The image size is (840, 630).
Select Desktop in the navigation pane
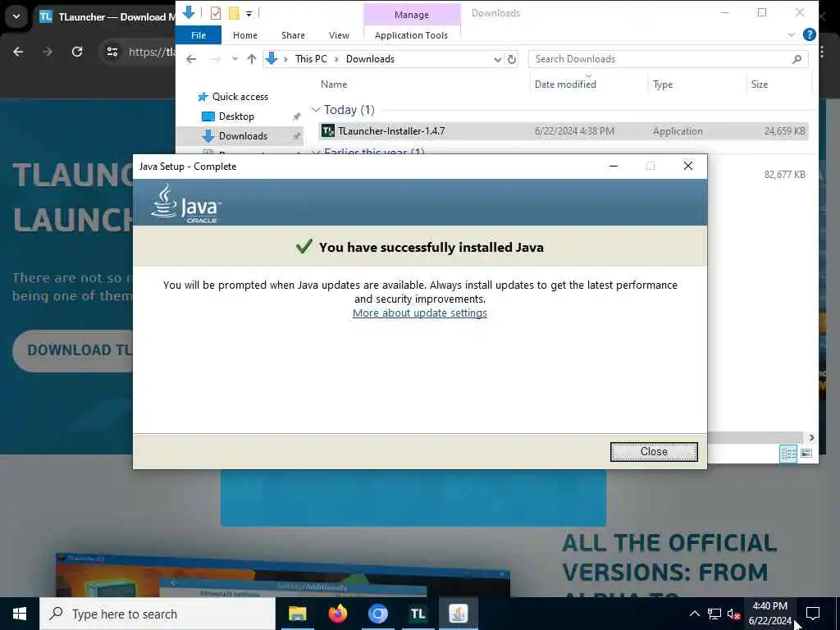pyautogui.click(x=236, y=116)
